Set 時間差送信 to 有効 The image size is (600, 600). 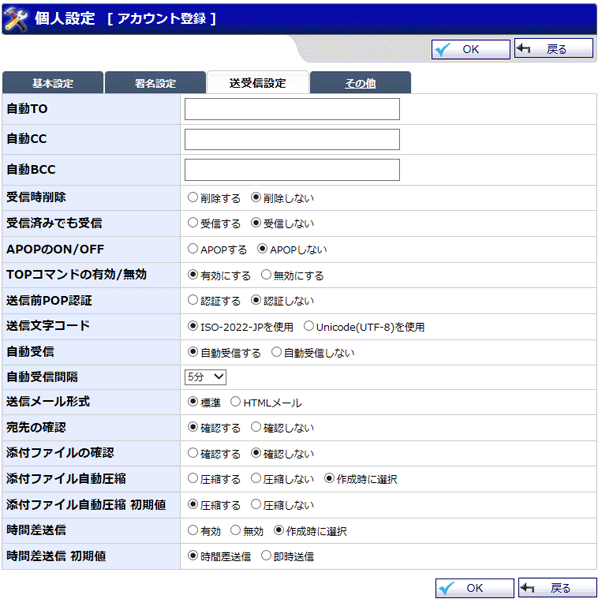point(192,530)
